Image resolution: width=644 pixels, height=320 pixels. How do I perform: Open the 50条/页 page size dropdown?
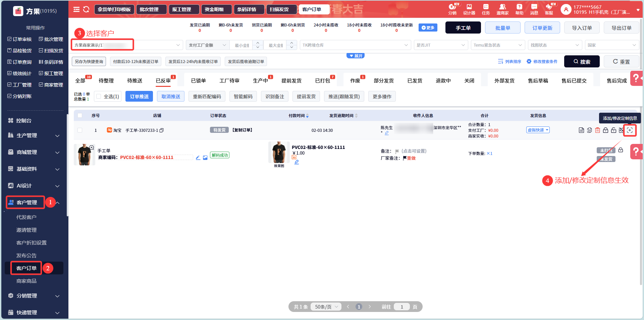326,307
